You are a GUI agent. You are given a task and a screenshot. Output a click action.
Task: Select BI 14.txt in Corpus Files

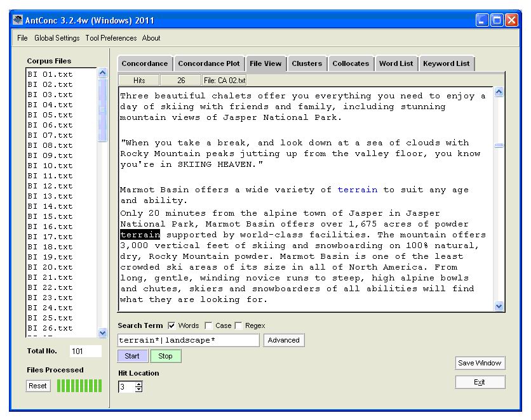[x=50, y=206]
